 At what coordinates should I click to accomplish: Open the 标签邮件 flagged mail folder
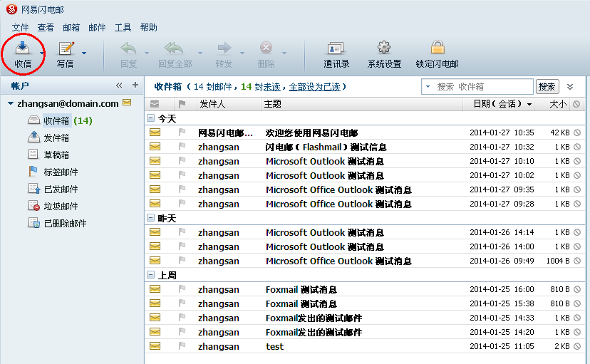[53, 172]
